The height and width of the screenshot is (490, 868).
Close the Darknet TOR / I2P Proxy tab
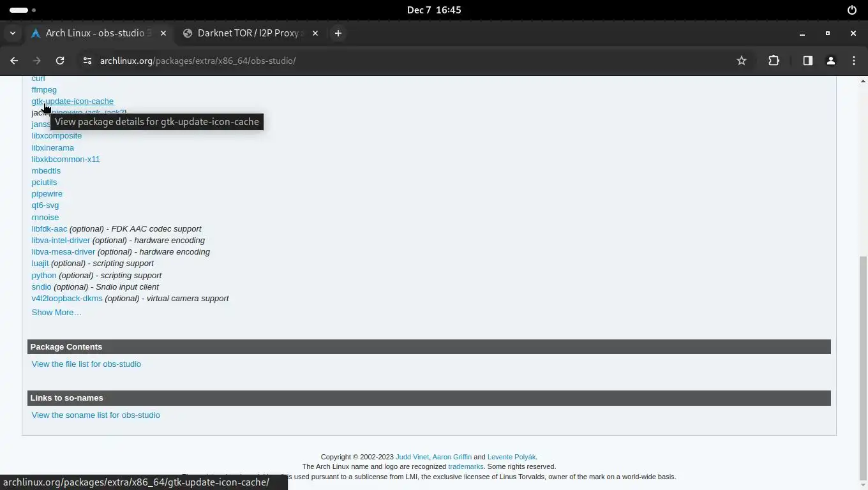[315, 33]
